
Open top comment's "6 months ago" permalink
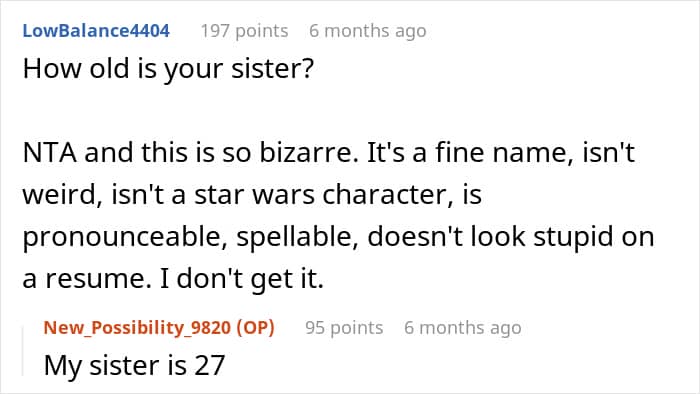(x=367, y=31)
